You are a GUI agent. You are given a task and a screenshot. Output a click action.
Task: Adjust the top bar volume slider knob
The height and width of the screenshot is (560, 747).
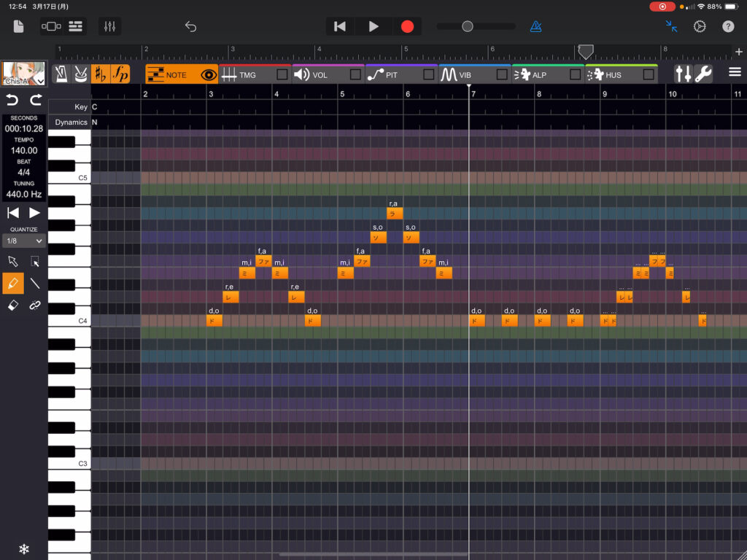[x=468, y=26]
